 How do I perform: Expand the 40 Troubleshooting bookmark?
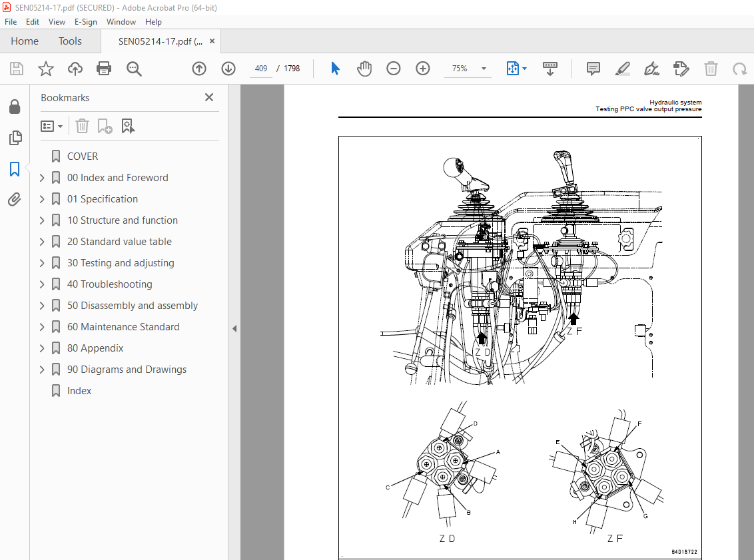tap(42, 284)
